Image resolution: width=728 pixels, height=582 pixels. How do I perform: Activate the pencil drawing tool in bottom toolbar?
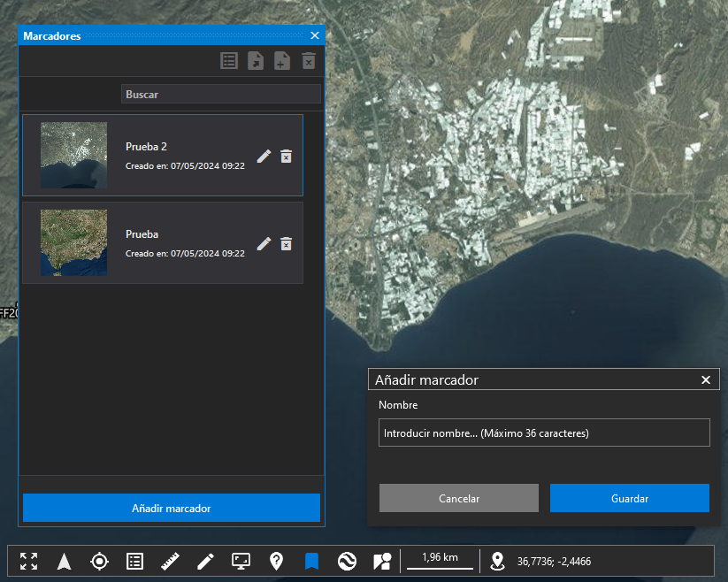[206, 561]
